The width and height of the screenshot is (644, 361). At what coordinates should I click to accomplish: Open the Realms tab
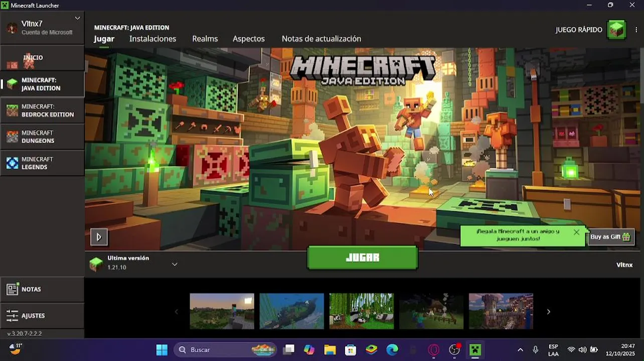[x=205, y=39]
